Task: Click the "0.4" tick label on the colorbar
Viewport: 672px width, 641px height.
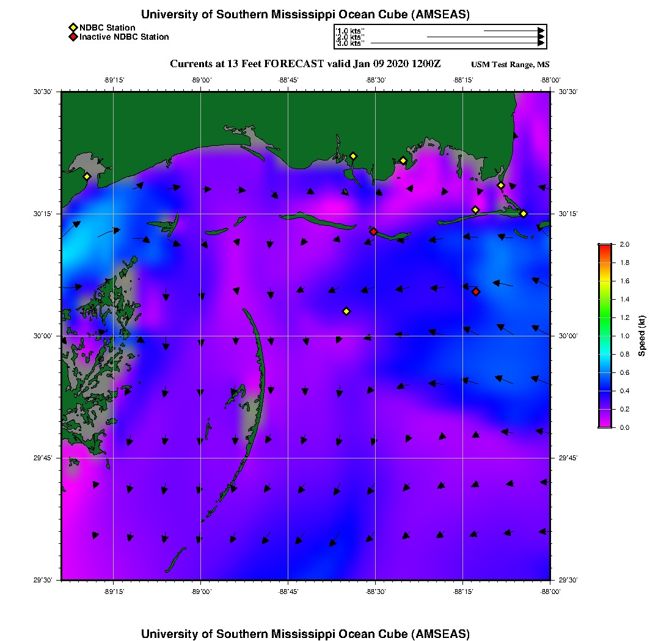Action: tap(624, 391)
